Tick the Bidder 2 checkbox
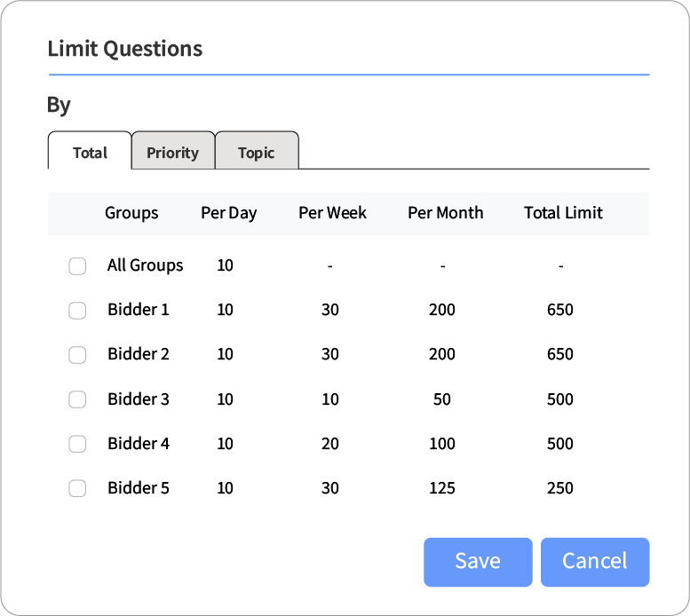This screenshot has height=616, width=690. click(x=77, y=354)
